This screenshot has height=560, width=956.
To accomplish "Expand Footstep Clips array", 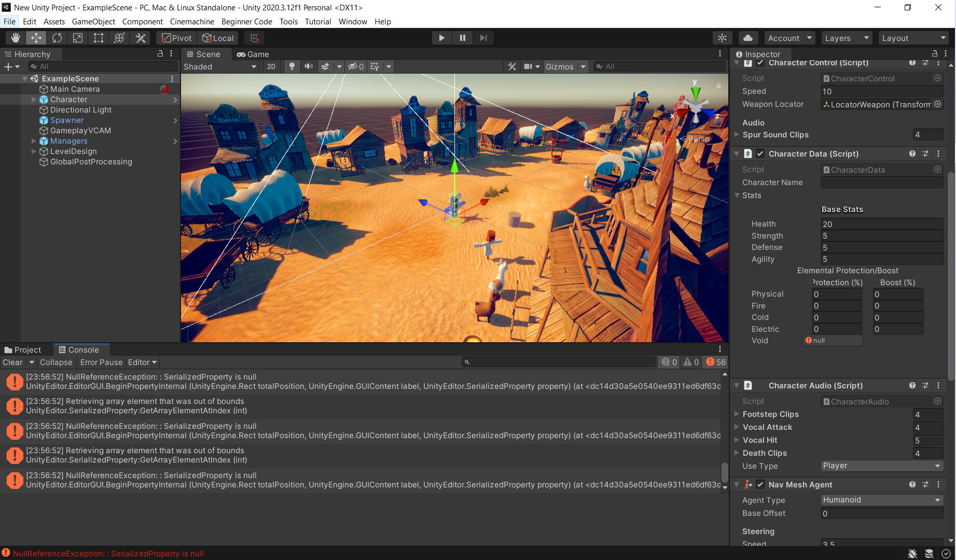I will point(737,414).
